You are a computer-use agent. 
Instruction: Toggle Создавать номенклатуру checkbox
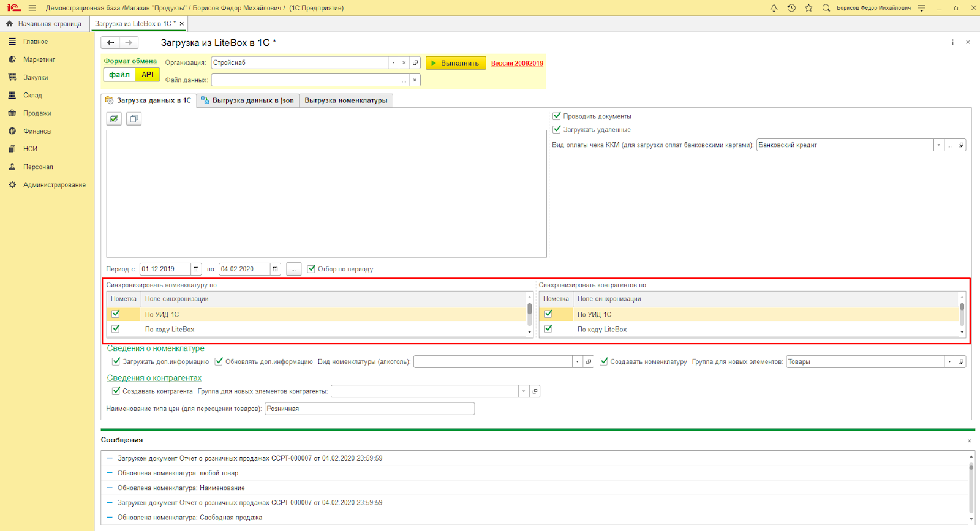(x=604, y=361)
